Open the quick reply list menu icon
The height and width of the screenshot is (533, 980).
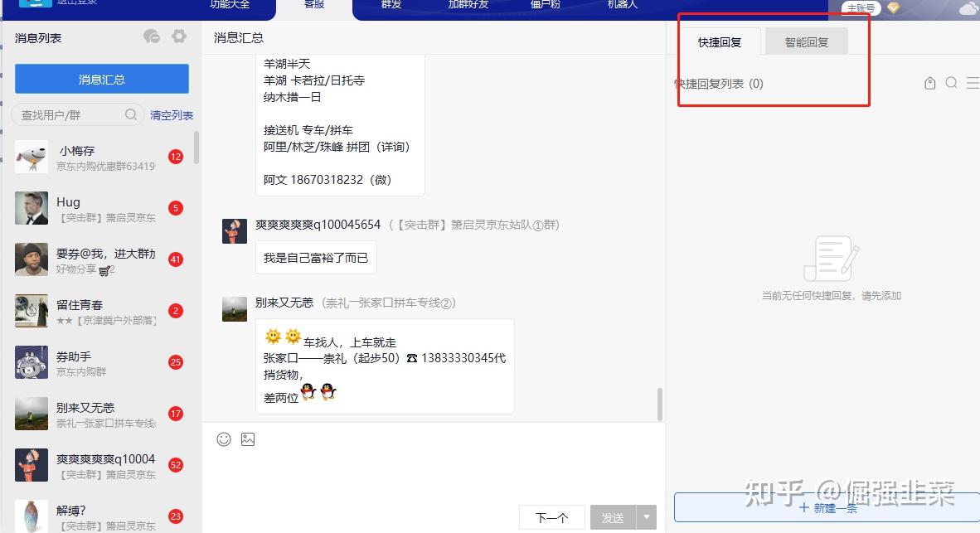[x=973, y=83]
